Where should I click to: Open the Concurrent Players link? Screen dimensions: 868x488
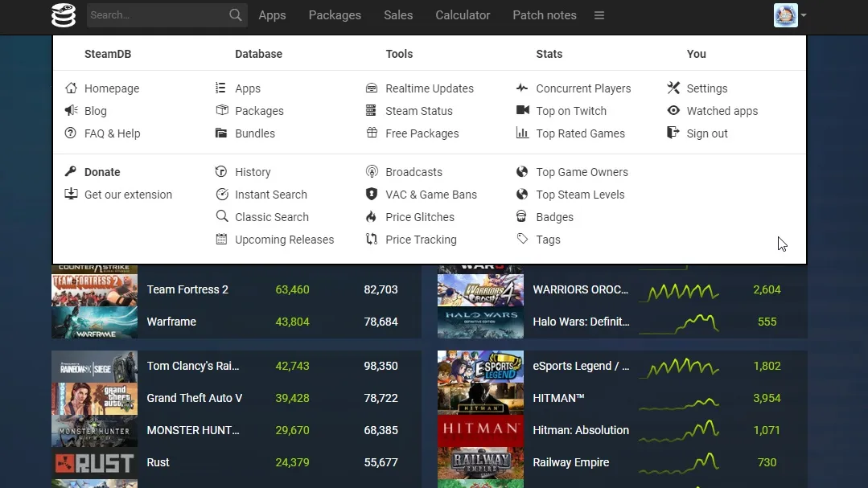pyautogui.click(x=583, y=88)
